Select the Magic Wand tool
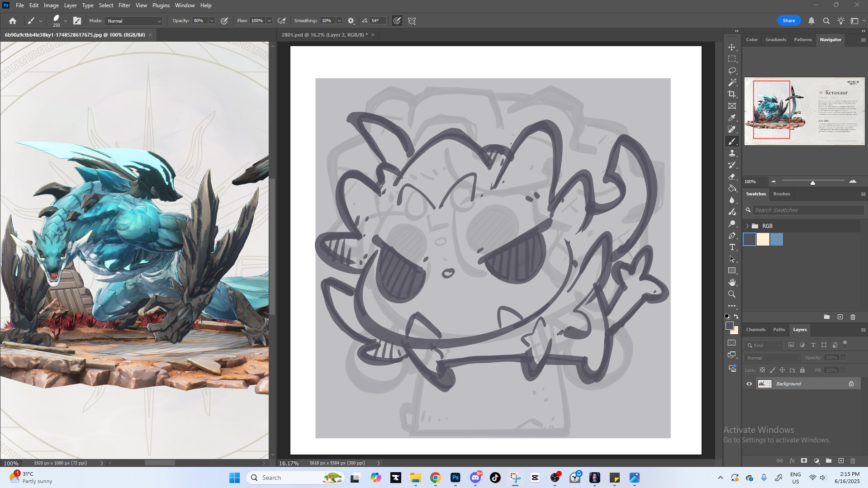This screenshot has height=488, width=868. pos(732,83)
